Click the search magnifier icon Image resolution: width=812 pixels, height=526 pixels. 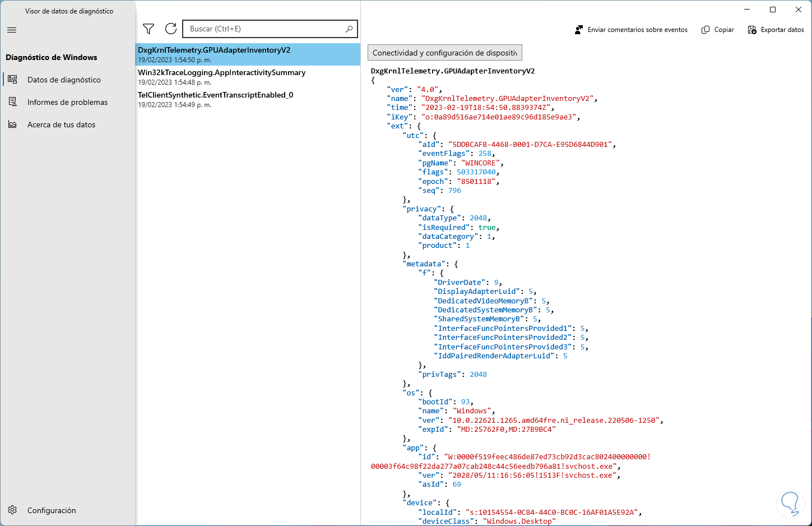click(349, 29)
